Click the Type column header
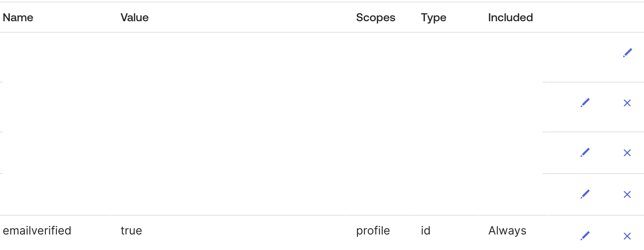644x250 pixels. coord(434,18)
